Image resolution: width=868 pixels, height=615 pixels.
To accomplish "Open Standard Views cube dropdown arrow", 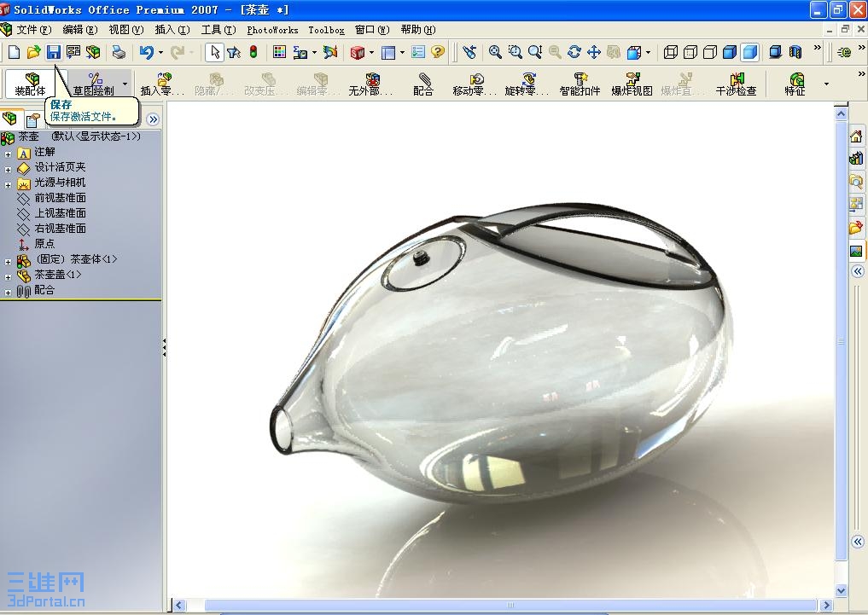I will pyautogui.click(x=648, y=53).
